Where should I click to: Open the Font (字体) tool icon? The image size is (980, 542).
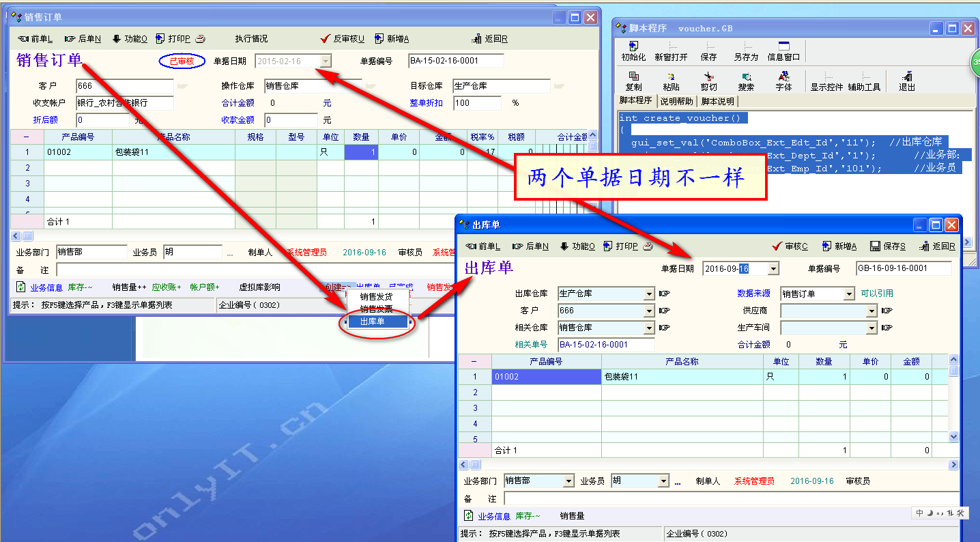[783, 76]
